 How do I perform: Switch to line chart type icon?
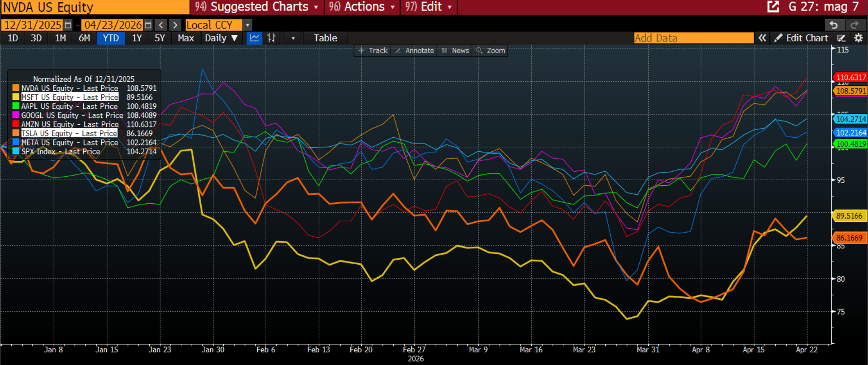pyautogui.click(x=255, y=38)
